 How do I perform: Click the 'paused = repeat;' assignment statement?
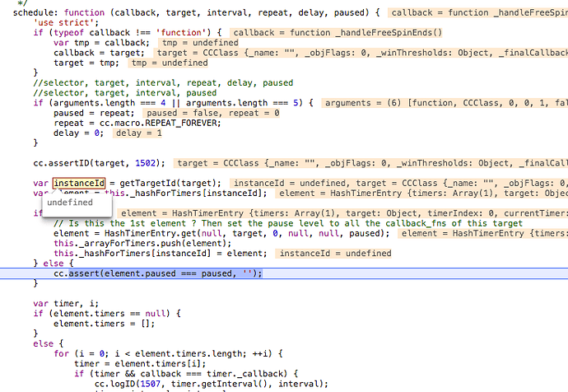[94, 113]
